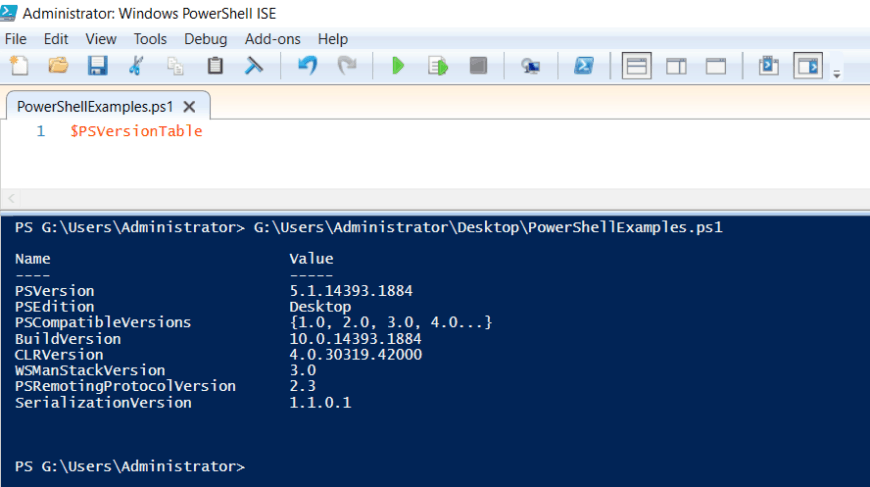Screen dimensions: 870x487
Task: Click the New script icon
Action: pyautogui.click(x=19, y=66)
